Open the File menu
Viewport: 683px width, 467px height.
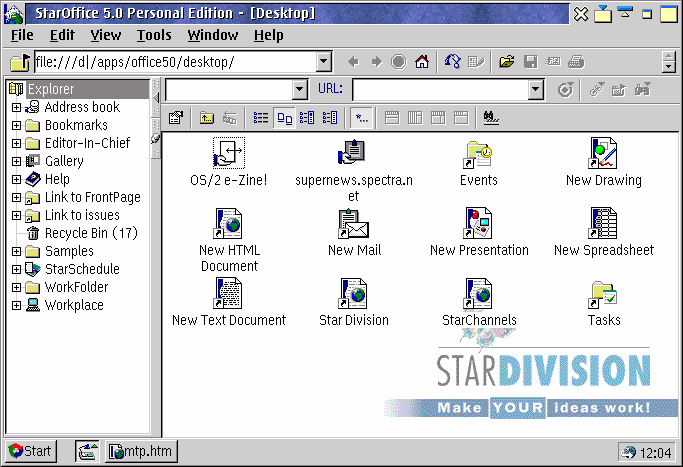pyautogui.click(x=22, y=35)
